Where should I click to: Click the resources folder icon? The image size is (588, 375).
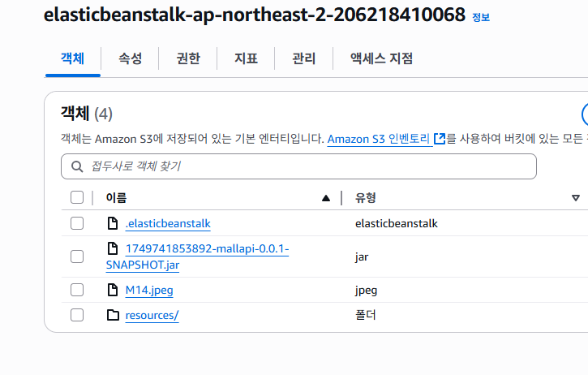[x=113, y=315]
